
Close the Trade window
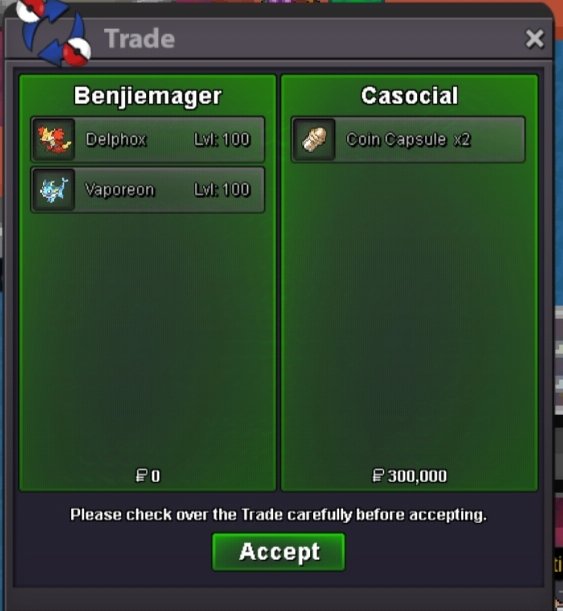pos(534,39)
